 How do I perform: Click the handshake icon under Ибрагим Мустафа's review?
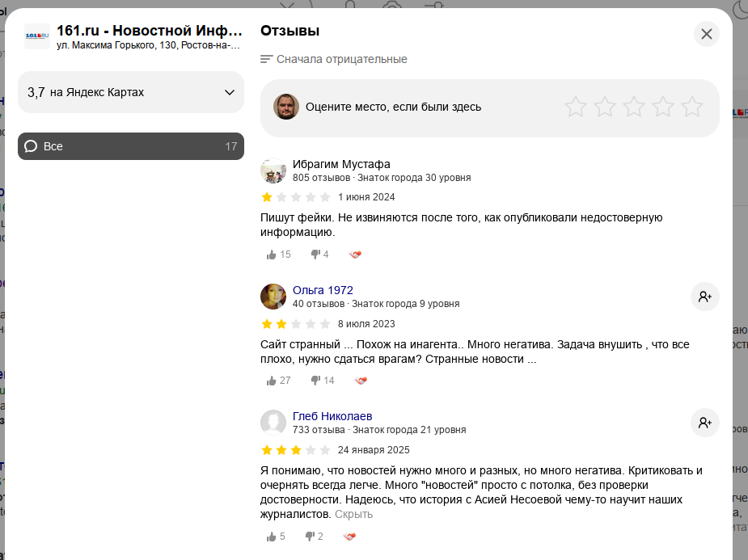pos(355,255)
